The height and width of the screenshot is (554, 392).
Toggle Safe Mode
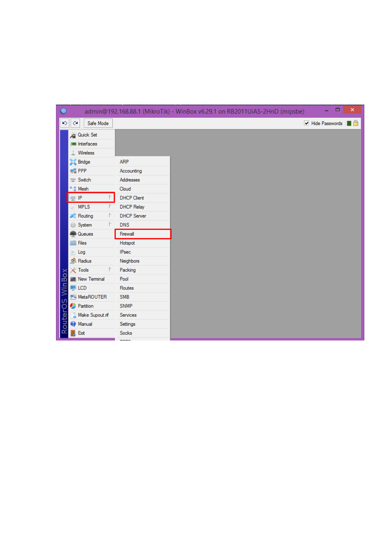coord(98,123)
